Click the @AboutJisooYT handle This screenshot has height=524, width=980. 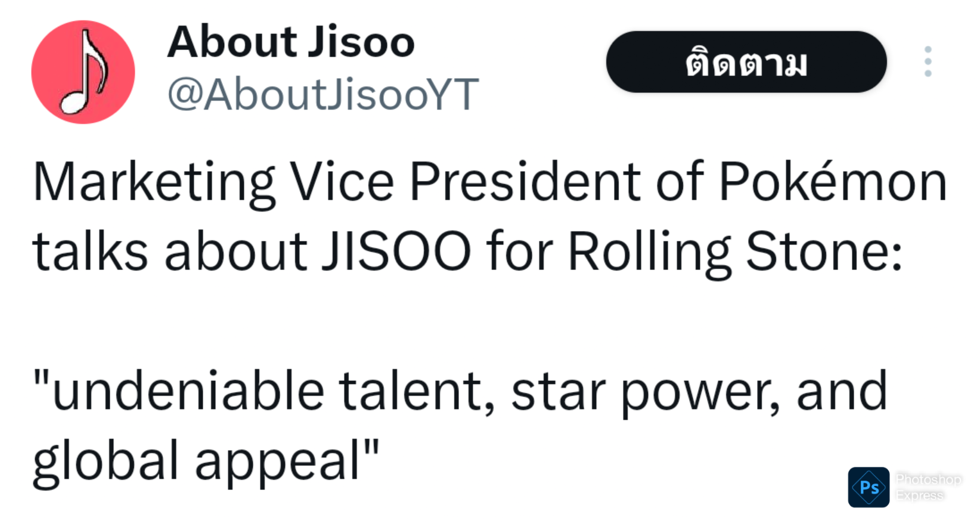coord(322,94)
